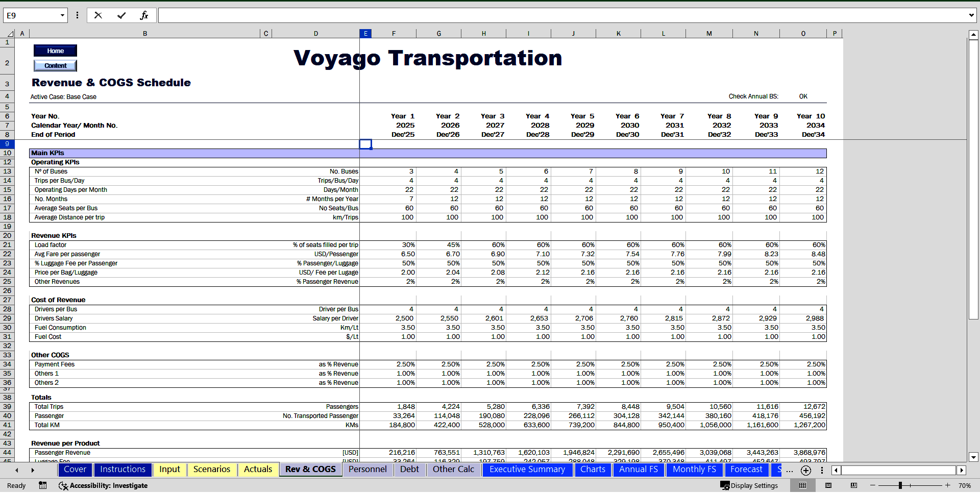Select row 44 header
The image size is (980, 493).
[x=7, y=452]
